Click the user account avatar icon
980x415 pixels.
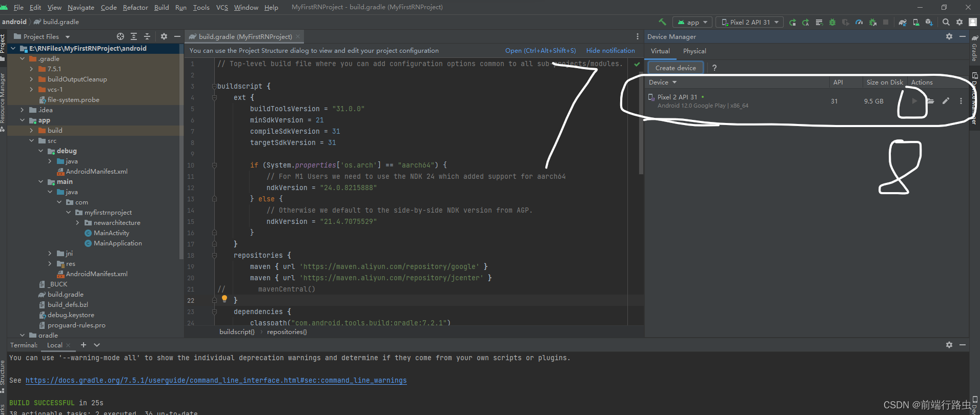[973, 22]
